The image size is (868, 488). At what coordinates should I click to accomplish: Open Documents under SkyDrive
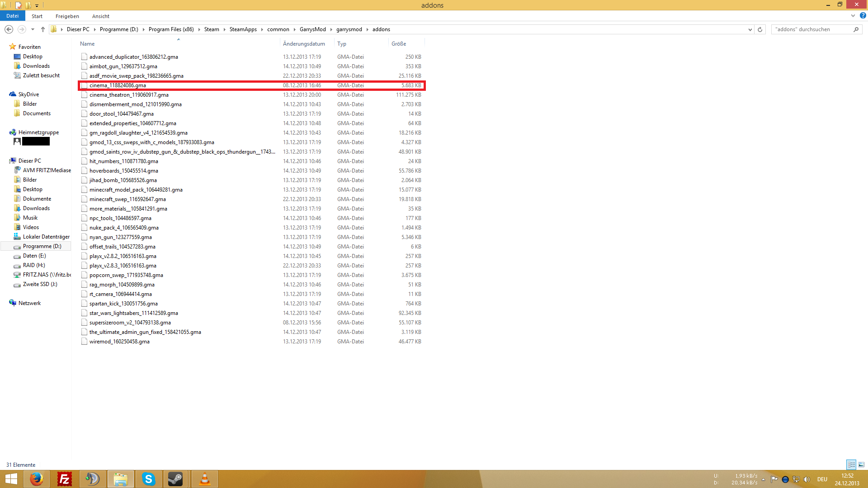(37, 113)
